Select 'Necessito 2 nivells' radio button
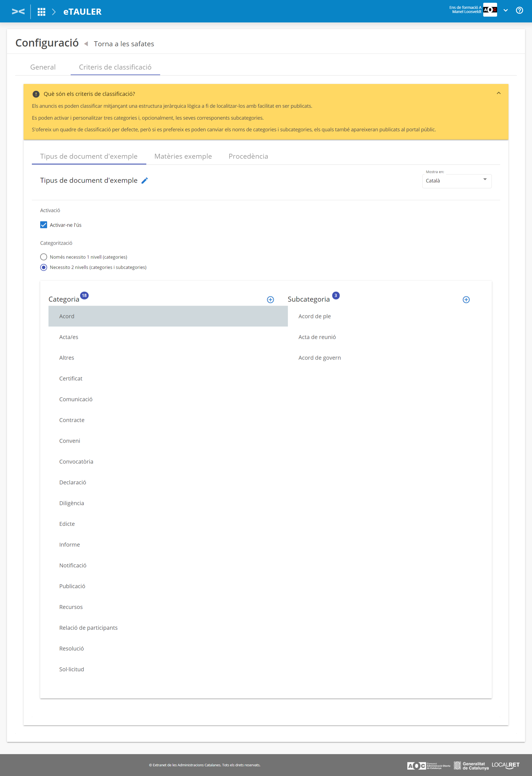This screenshot has width=532, height=776. [44, 267]
